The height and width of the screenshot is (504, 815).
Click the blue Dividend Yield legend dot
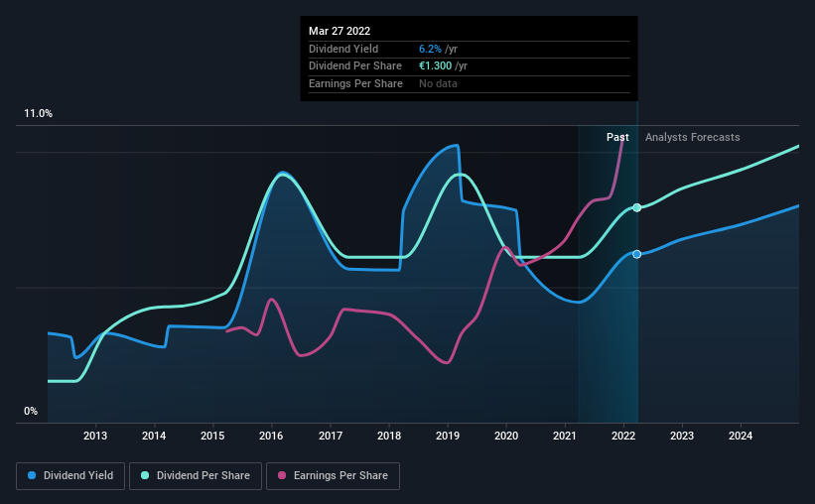coord(32,475)
